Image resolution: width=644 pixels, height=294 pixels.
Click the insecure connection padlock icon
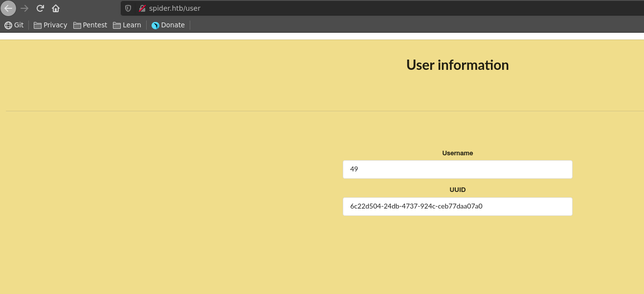tap(142, 8)
